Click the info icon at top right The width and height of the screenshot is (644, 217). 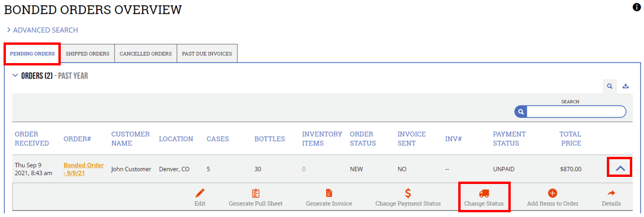[x=636, y=7]
